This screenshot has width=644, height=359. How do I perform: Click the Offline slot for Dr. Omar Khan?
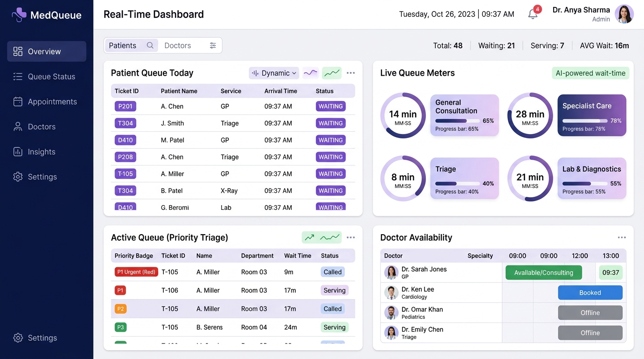pyautogui.click(x=590, y=313)
